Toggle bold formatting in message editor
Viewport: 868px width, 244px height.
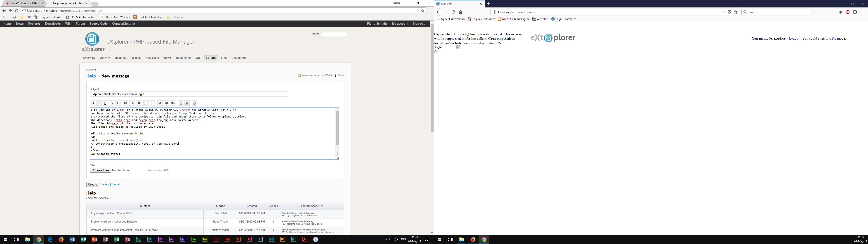click(93, 103)
